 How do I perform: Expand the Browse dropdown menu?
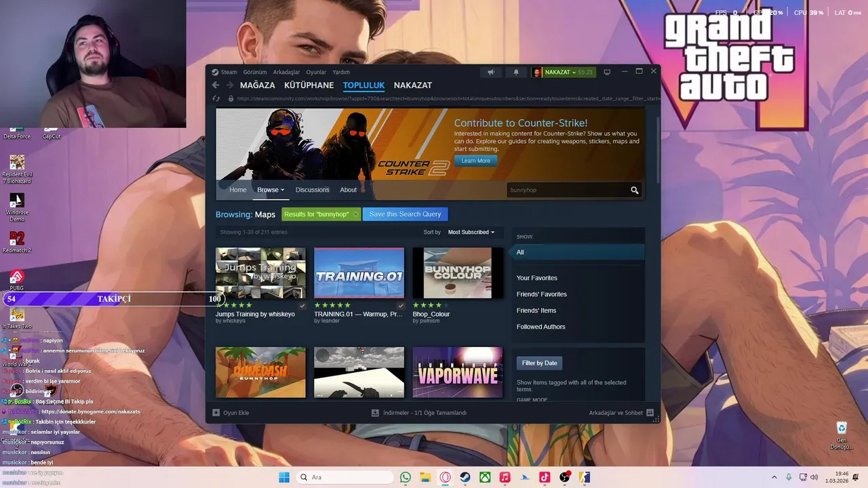pos(271,190)
